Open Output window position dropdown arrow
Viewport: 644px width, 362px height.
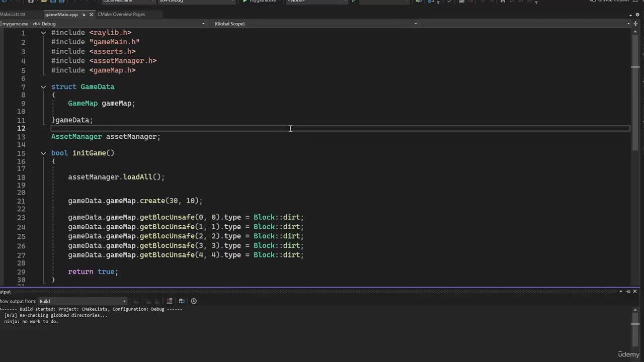(621, 291)
